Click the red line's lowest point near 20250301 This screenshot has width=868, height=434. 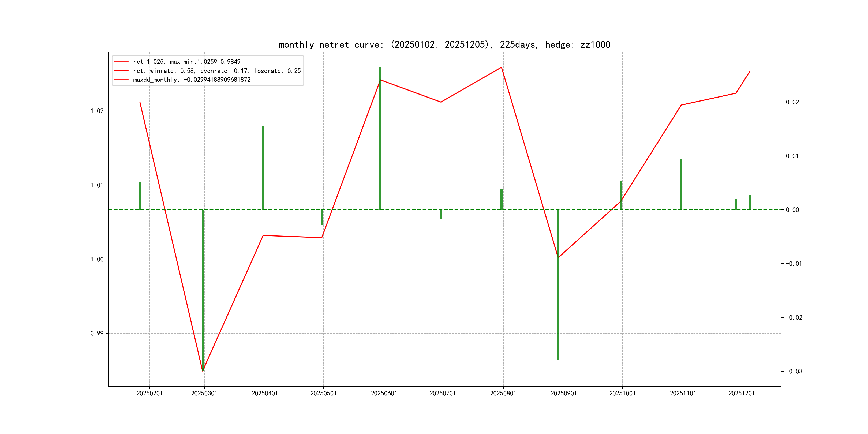tap(203, 371)
